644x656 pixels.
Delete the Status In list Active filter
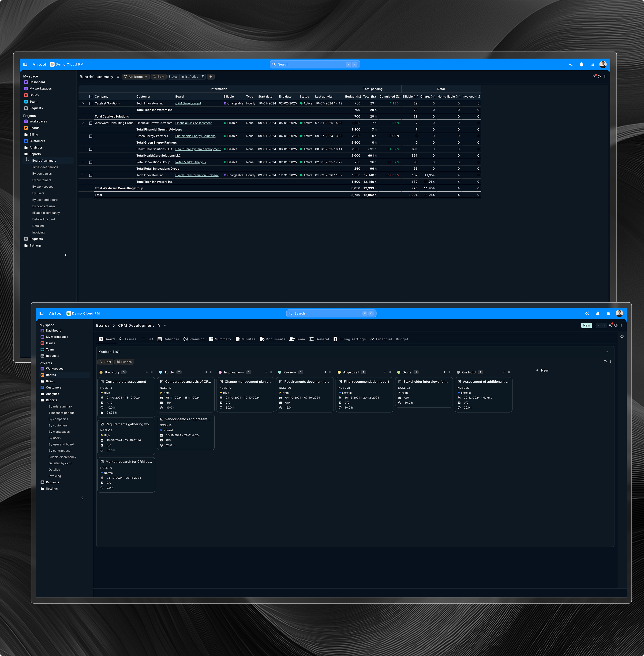[x=203, y=77]
